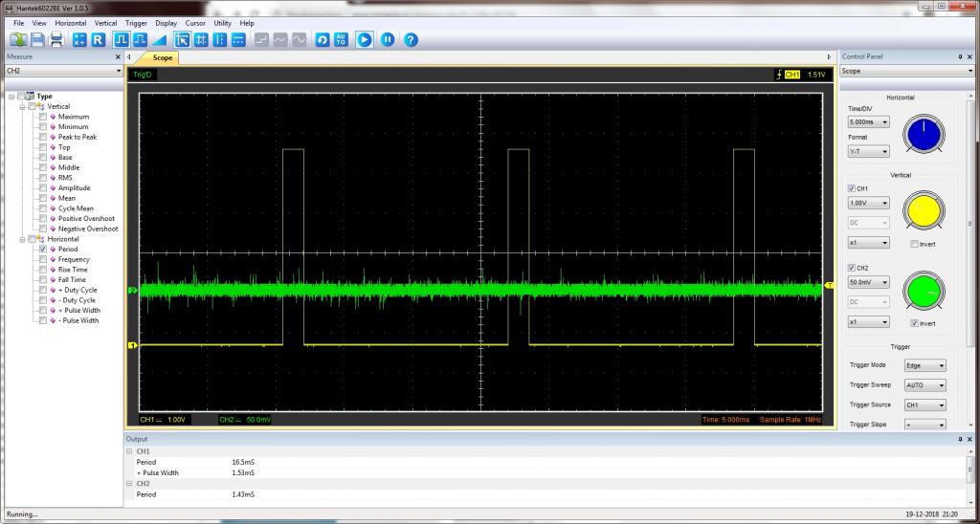Open the CH2 50.0mV volts dropdown
The height and width of the screenshot is (524, 980).
[869, 282]
